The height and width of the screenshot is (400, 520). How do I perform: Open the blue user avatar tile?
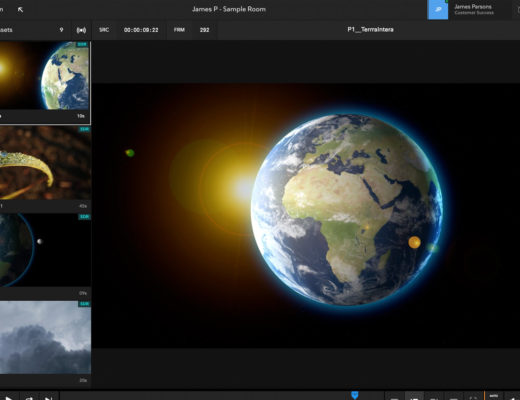(438, 10)
